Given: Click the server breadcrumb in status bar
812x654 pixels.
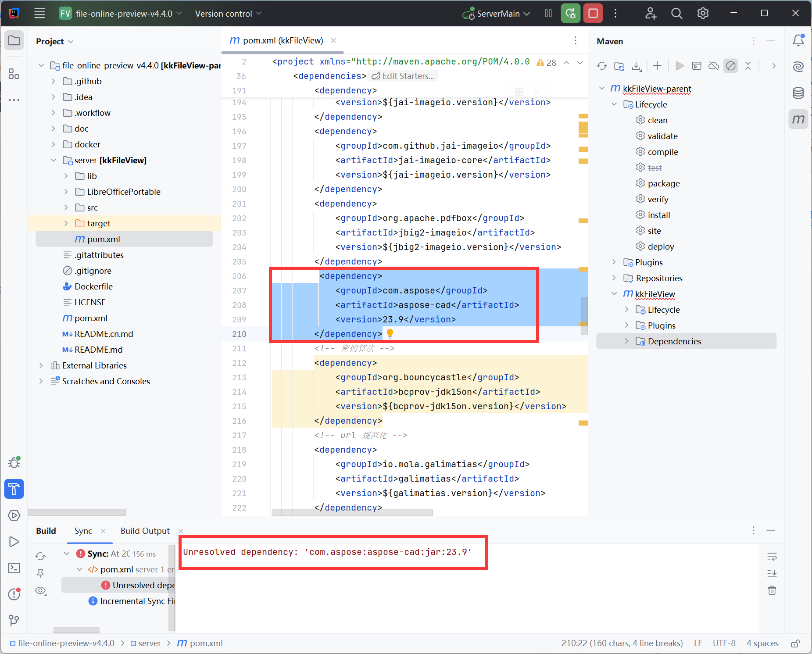Looking at the screenshot, I should (146, 643).
